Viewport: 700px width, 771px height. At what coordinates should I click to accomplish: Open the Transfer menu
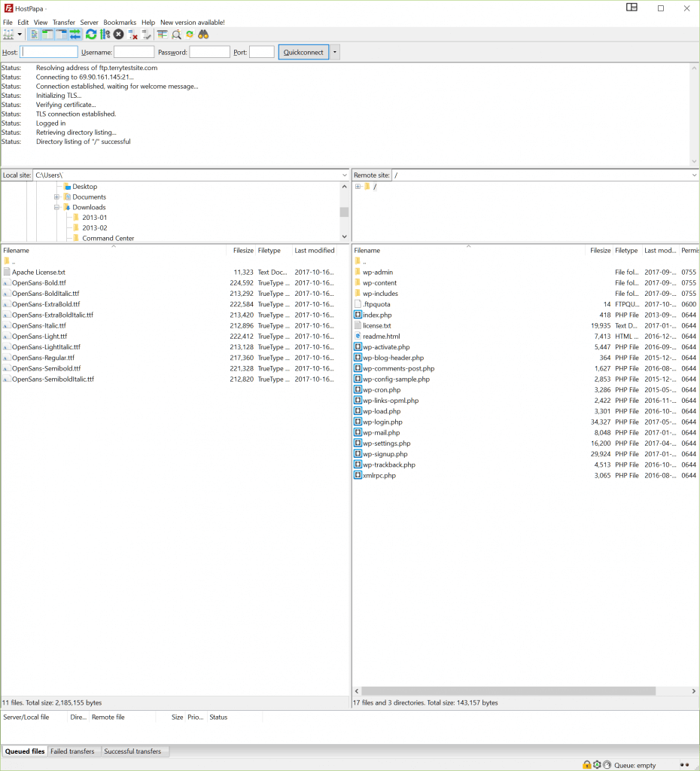[x=63, y=22]
